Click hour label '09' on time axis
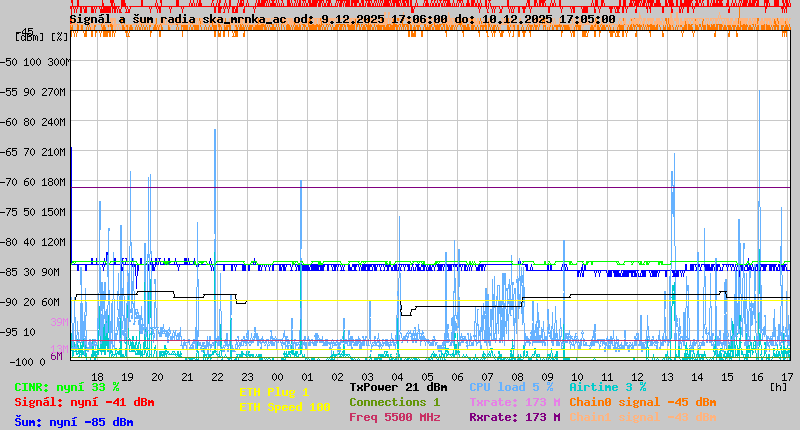 tap(547, 377)
